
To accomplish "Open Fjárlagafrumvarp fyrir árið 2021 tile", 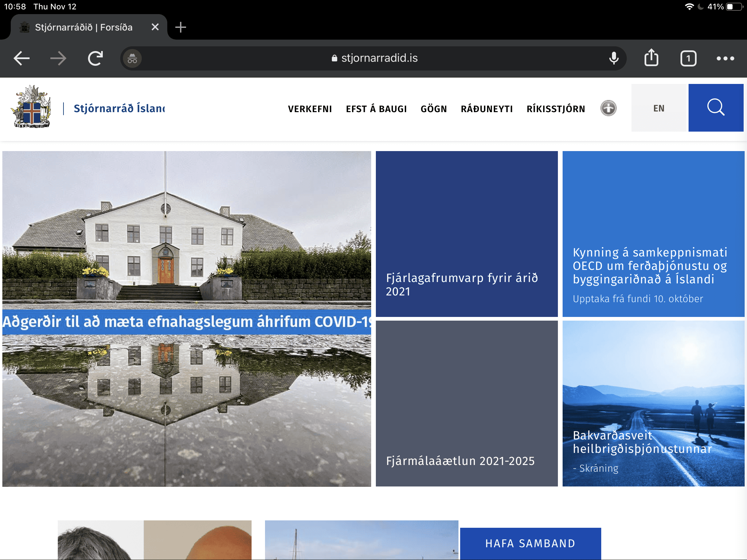I will tap(466, 234).
